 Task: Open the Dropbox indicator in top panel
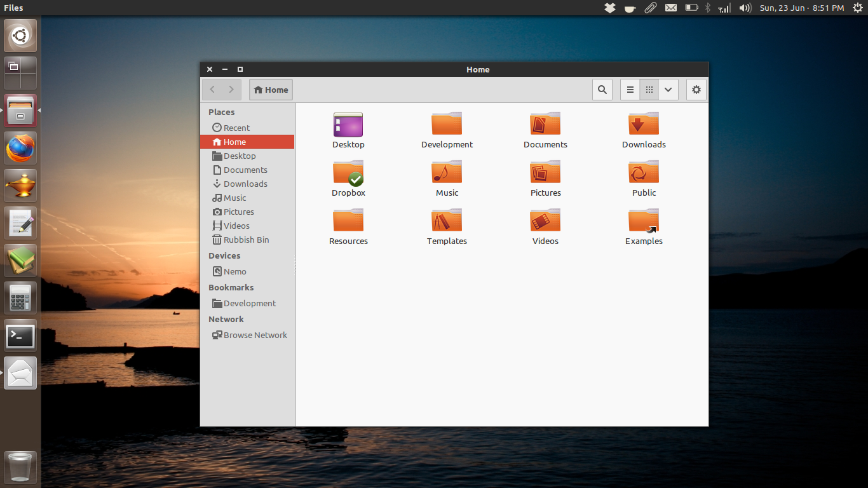coord(610,8)
